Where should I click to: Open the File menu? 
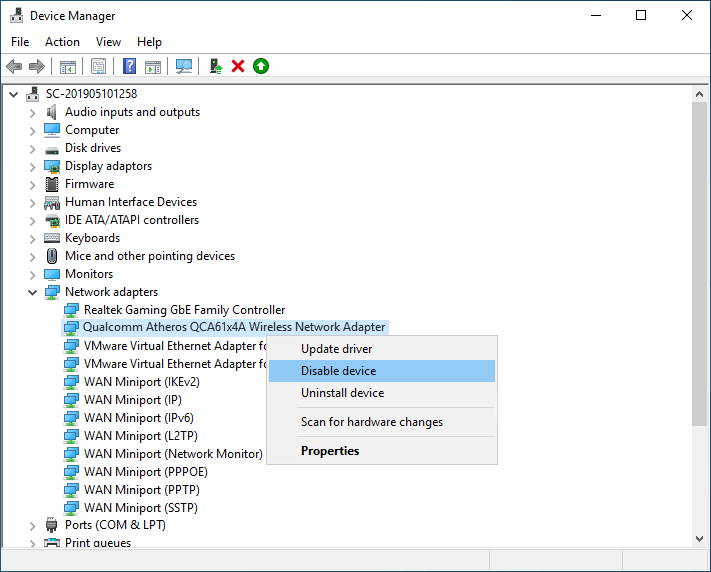pos(20,42)
